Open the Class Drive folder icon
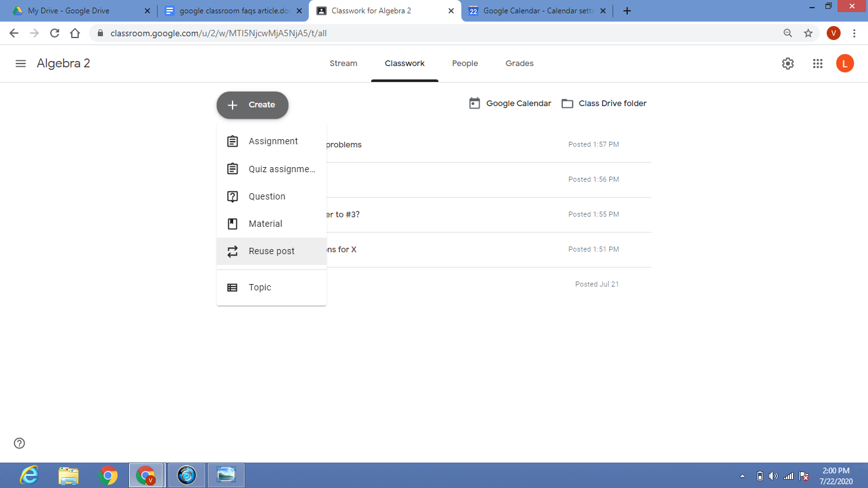The height and width of the screenshot is (488, 868). click(567, 104)
